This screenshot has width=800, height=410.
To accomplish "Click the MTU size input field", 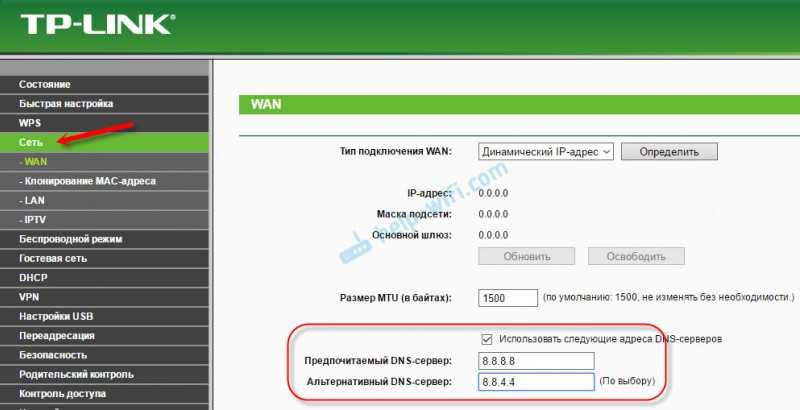I will click(x=508, y=298).
